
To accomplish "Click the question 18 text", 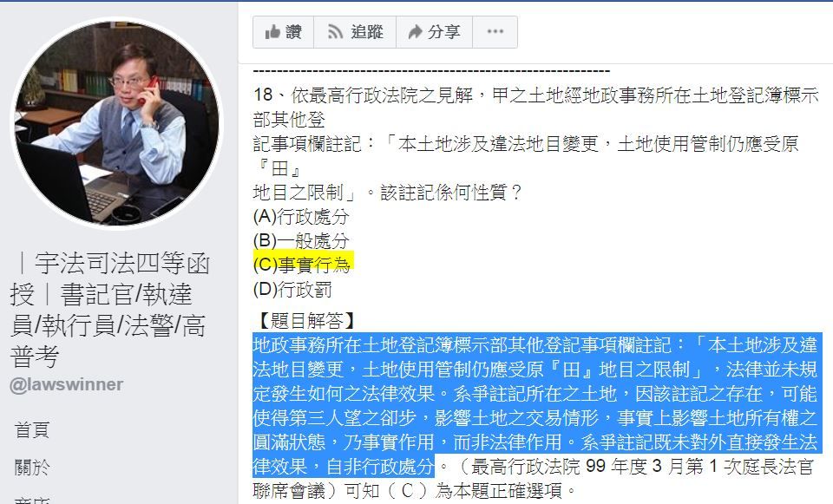I will point(536,143).
